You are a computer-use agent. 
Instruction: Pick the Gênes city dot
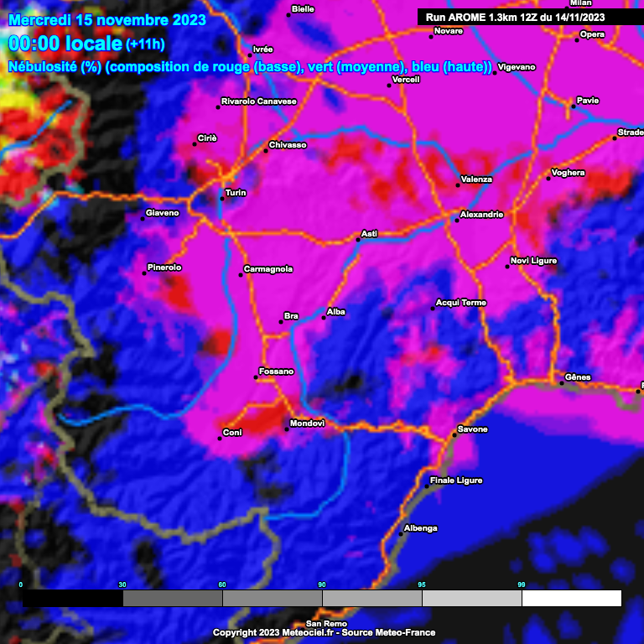click(562, 383)
